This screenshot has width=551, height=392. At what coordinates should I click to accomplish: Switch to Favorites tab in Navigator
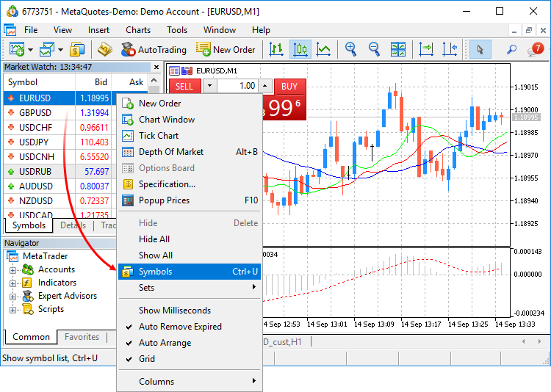[x=82, y=337]
